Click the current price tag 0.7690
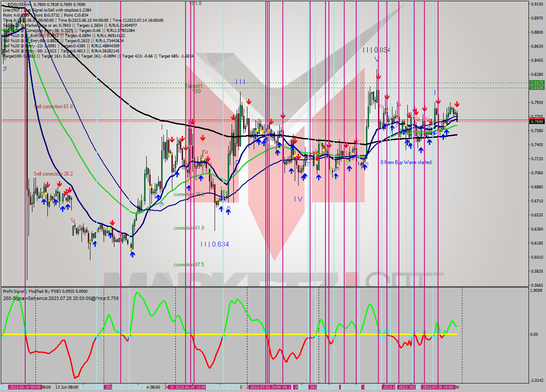 point(537,121)
